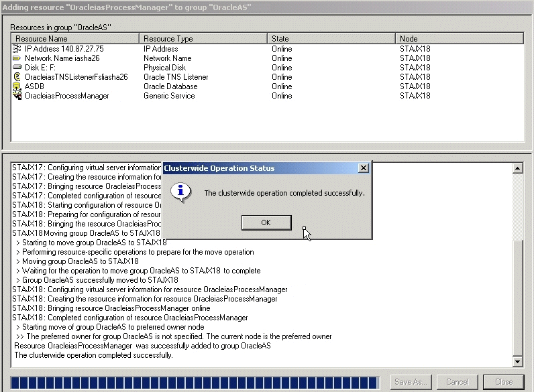
Task: Click the Disk E: F: drive icon
Action: pos(17,68)
